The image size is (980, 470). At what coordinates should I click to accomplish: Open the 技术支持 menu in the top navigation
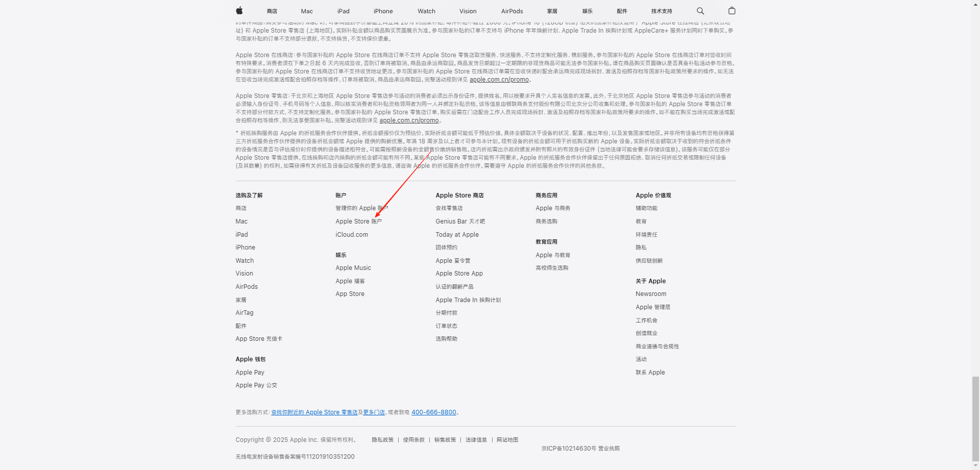pyautogui.click(x=661, y=11)
